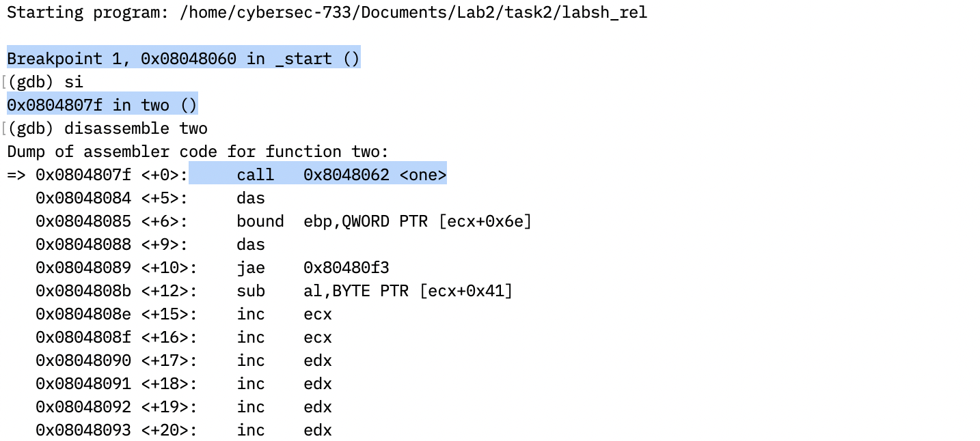Image resolution: width=980 pixels, height=441 pixels.
Task: Click the 'inc ecx' at address 0x0804808e
Action: (x=284, y=315)
